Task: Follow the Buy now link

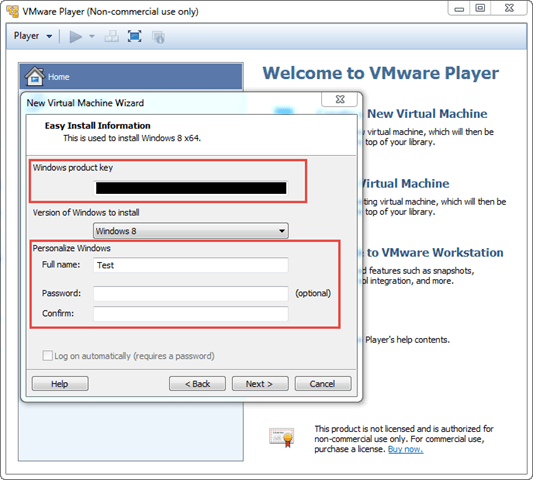Action: (406, 449)
